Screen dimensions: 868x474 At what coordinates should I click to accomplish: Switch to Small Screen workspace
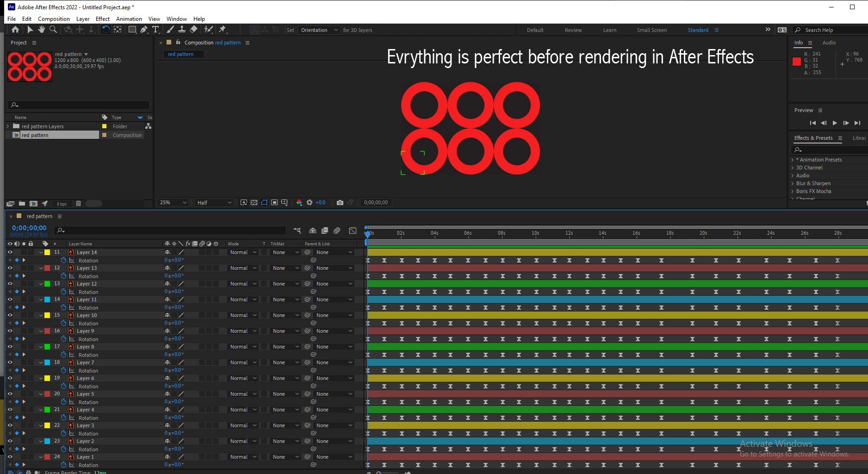[652, 30]
